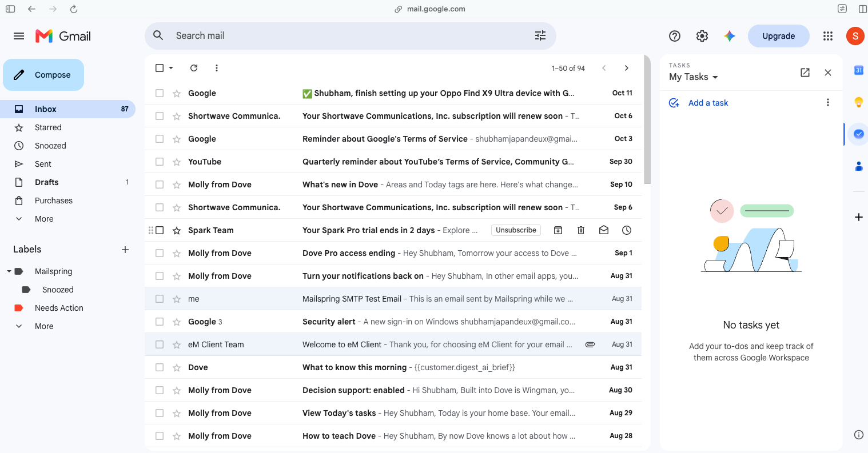This screenshot has width=868, height=453.
Task: Expand More under the Labels section
Action: click(44, 326)
